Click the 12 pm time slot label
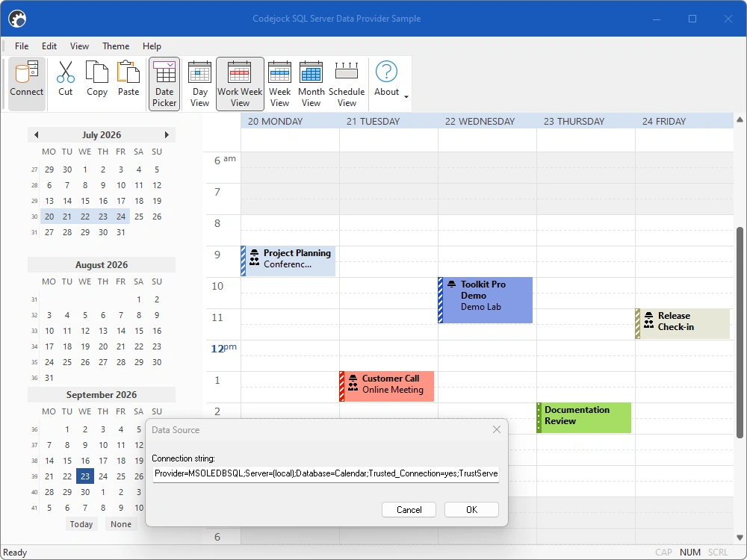This screenshot has height=560, width=747. tap(223, 349)
